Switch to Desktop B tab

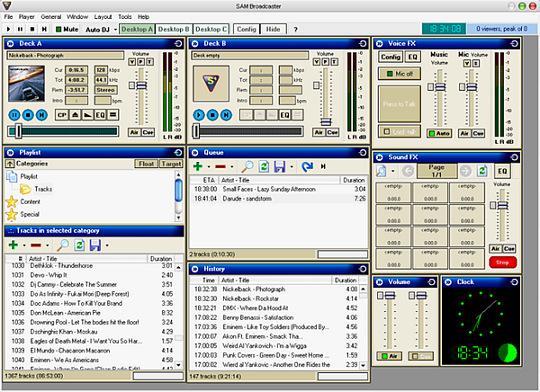[173, 29]
